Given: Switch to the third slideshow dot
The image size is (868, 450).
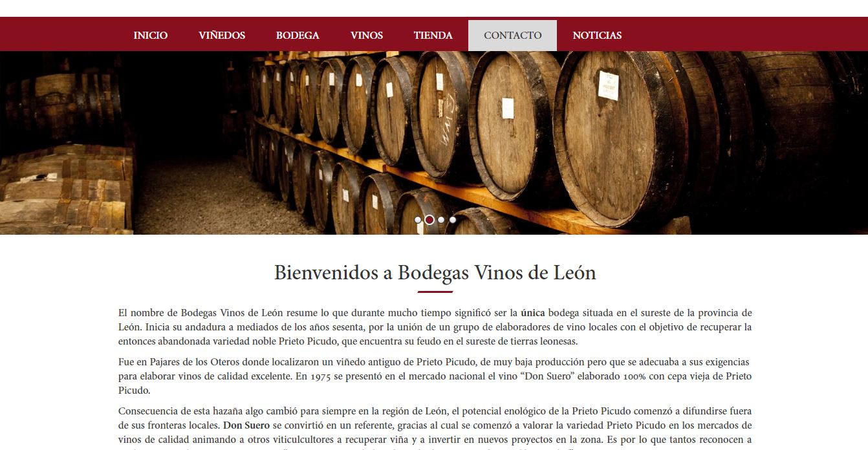Looking at the screenshot, I should coord(441,220).
